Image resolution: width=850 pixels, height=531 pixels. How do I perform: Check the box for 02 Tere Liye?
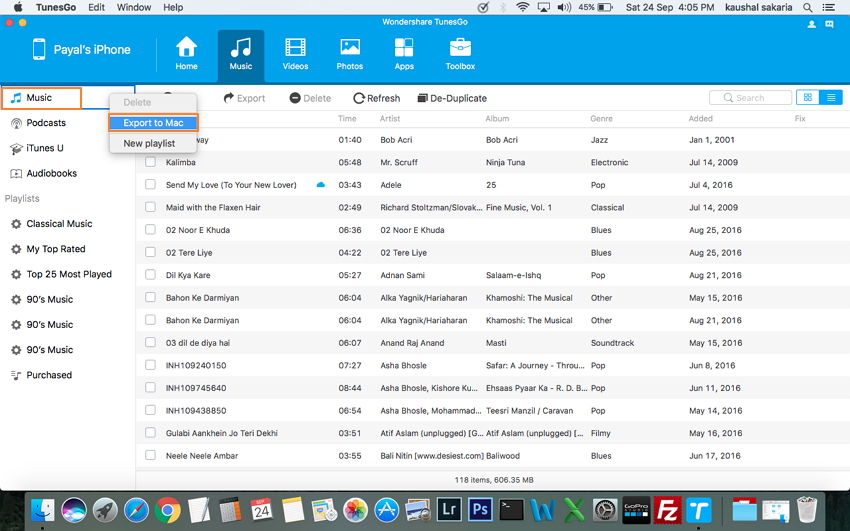point(150,252)
